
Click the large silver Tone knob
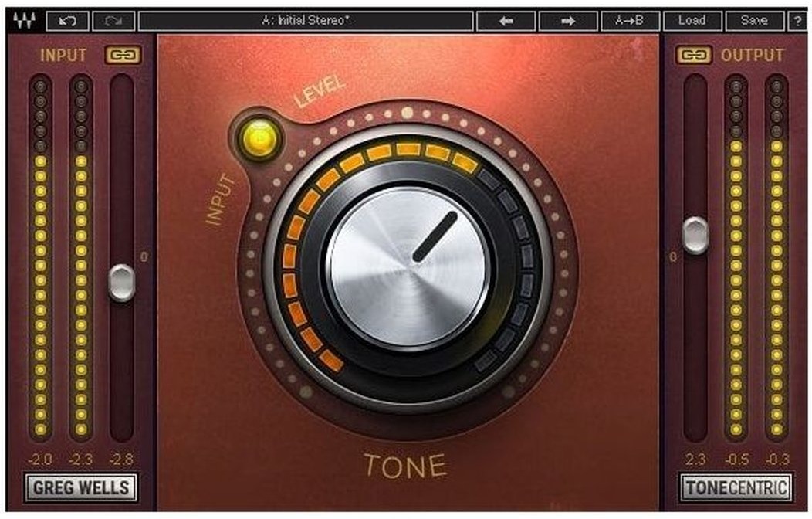(408, 268)
